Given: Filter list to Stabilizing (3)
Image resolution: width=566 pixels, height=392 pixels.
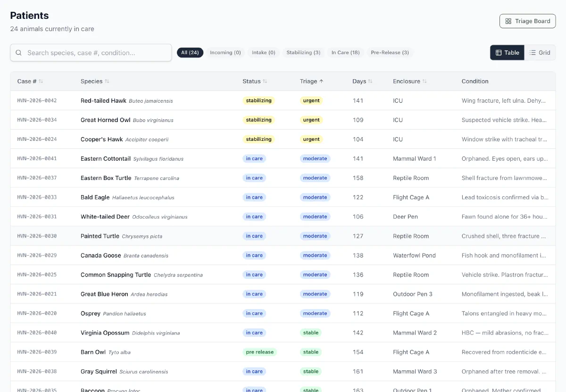Looking at the screenshot, I should click(x=303, y=53).
